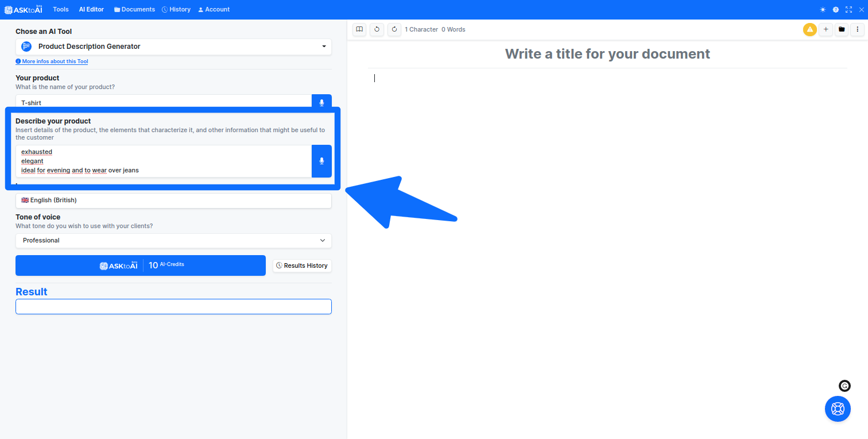Image resolution: width=868 pixels, height=439 pixels.
Task: Open the Product Description Generator tool selector
Action: (x=173, y=47)
